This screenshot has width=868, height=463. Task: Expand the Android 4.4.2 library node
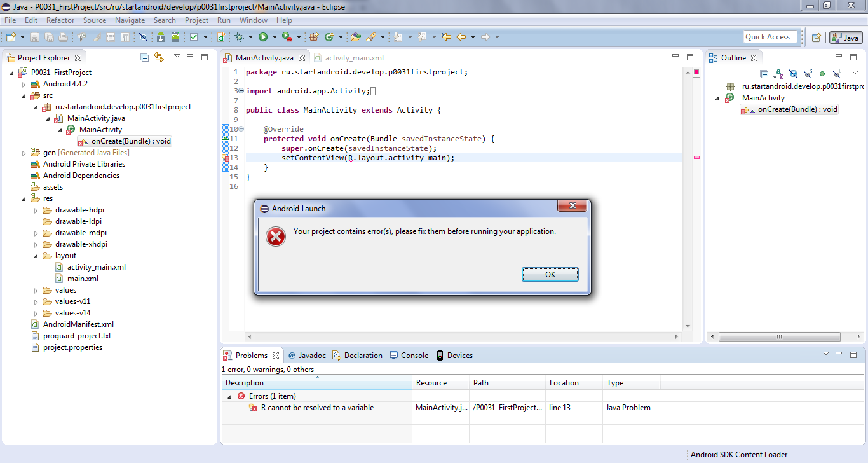(x=24, y=84)
